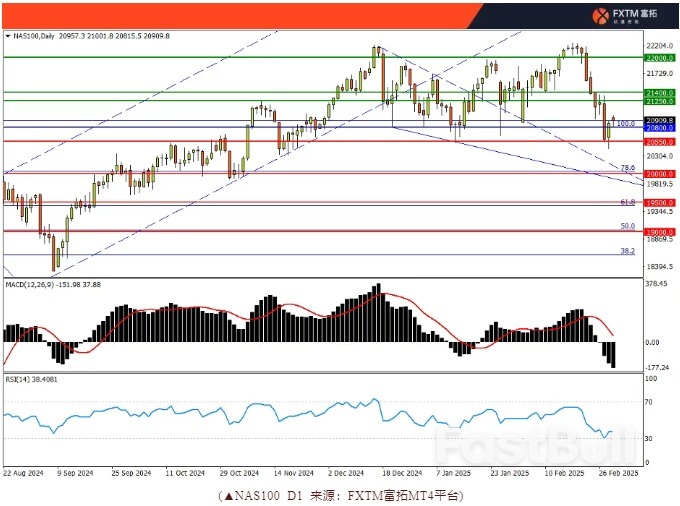Click the red 20000.0 price tag
This screenshot has height=506, width=680.
(659, 173)
